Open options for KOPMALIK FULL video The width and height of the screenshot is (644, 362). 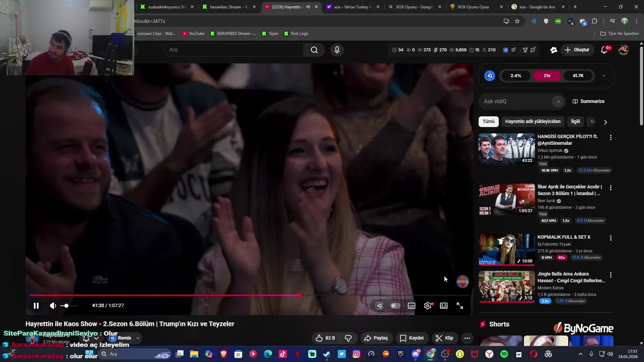coord(611,238)
